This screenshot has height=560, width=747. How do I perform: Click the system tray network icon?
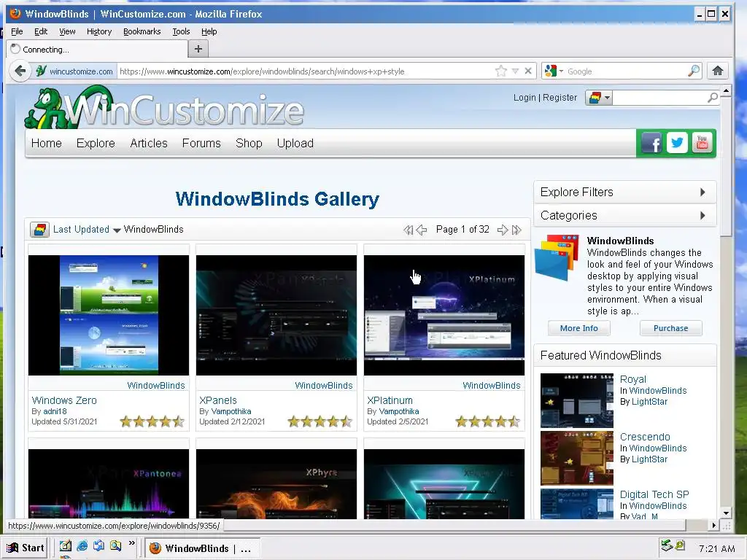pyautogui.click(x=667, y=545)
